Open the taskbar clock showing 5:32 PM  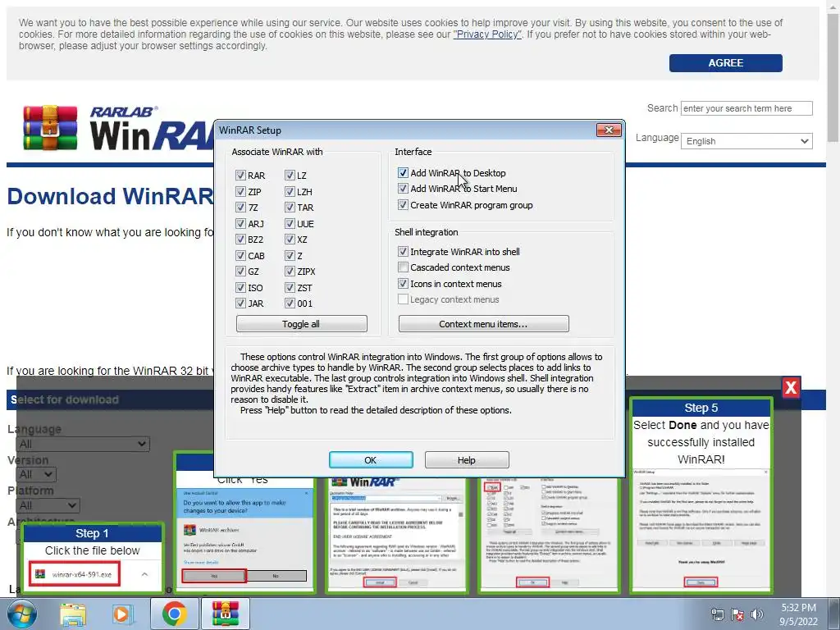(798, 614)
